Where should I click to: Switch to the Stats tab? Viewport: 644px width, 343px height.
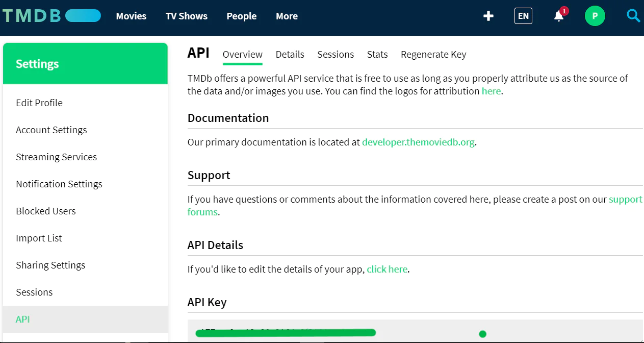(x=377, y=55)
